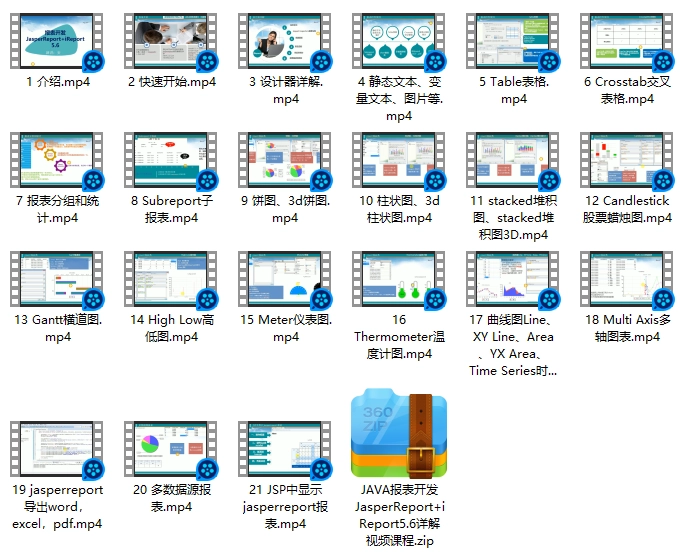Click the file name 1 介绍.mp4
Screen dimensions: 687x553
coord(58,82)
